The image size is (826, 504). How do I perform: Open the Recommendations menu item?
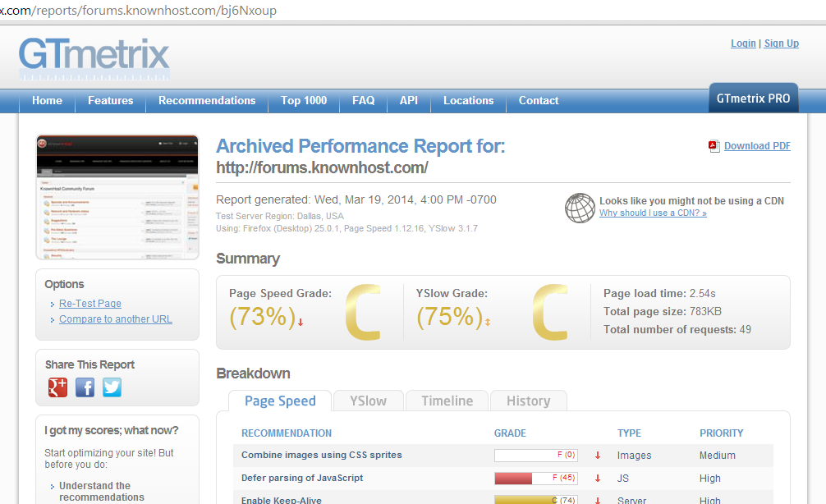(x=207, y=101)
